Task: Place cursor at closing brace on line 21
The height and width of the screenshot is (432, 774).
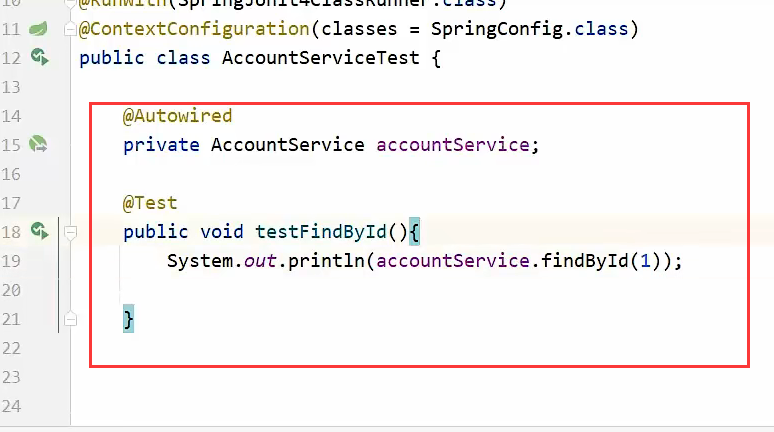Action: coord(128,320)
